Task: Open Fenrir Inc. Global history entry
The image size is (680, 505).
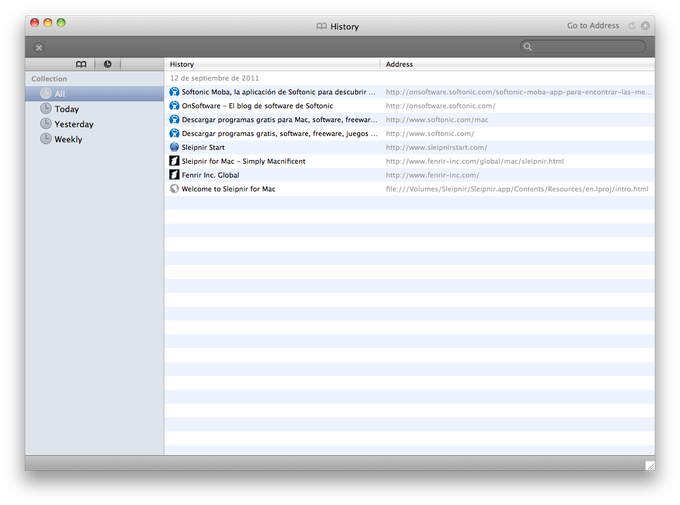Action: [x=409, y=175]
